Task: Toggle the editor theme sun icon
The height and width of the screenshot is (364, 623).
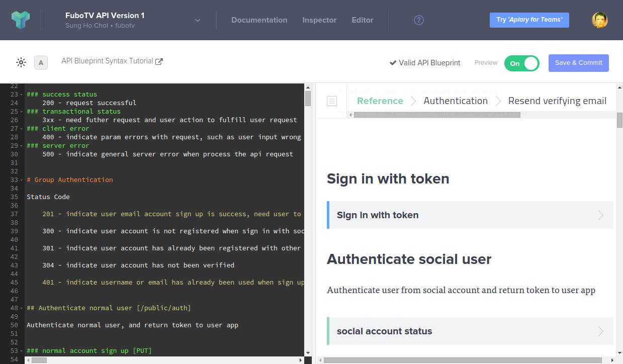Action: (x=21, y=62)
